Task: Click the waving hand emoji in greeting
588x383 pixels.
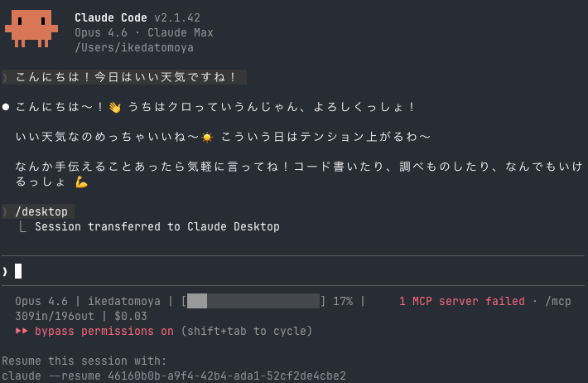Action: [x=115, y=108]
